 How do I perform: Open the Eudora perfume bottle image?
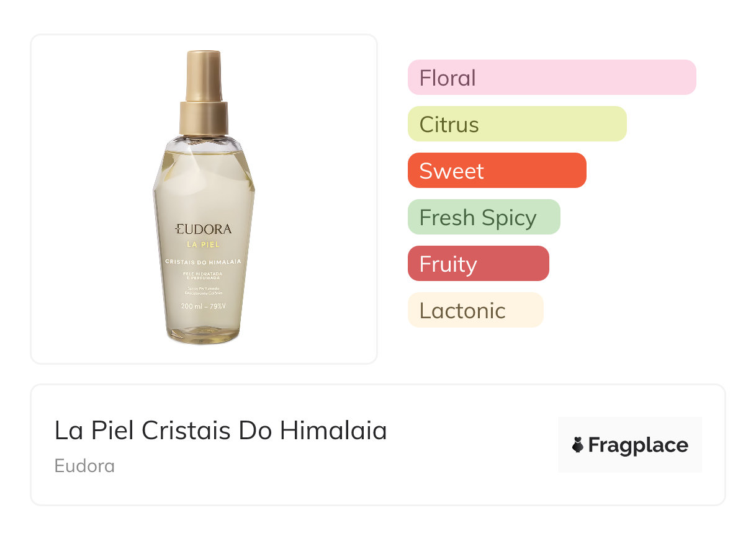coord(204,199)
